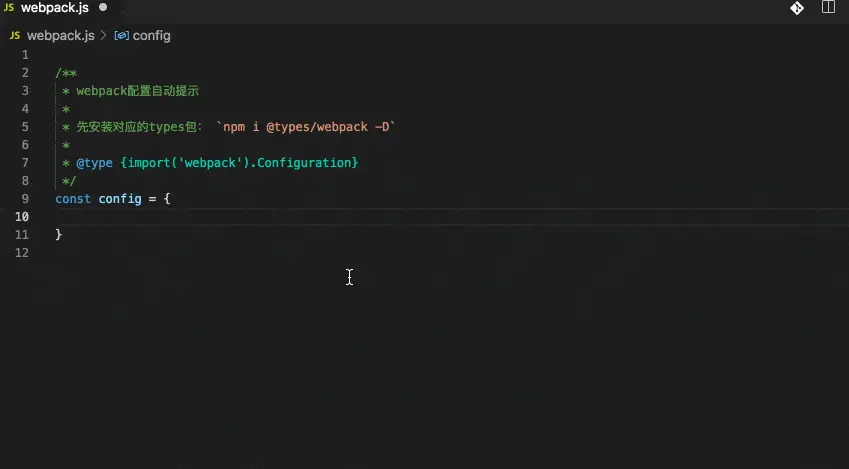Screen dimensions: 849x469
Task: Click line number 2 where the comment starts
Action: coord(25,73)
